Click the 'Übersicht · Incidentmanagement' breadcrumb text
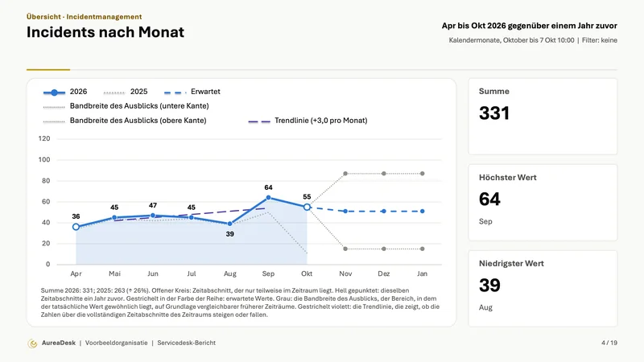Screen dimensions: 644x362 coord(85,17)
